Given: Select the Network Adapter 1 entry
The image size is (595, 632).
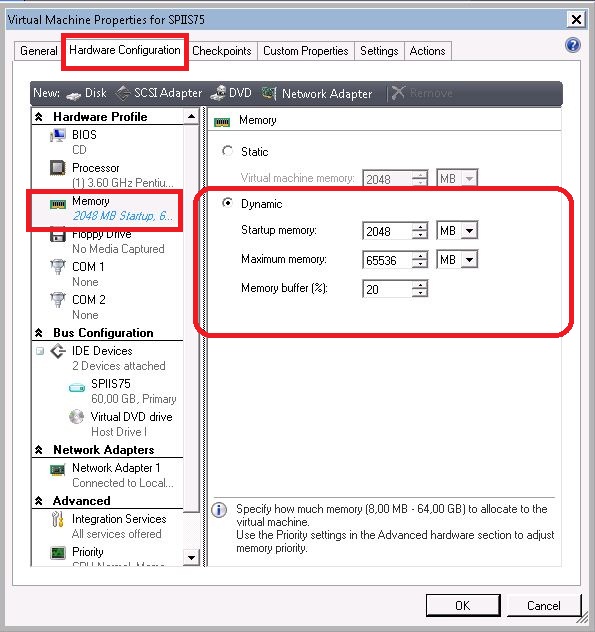Looking at the screenshot, I should [108, 475].
